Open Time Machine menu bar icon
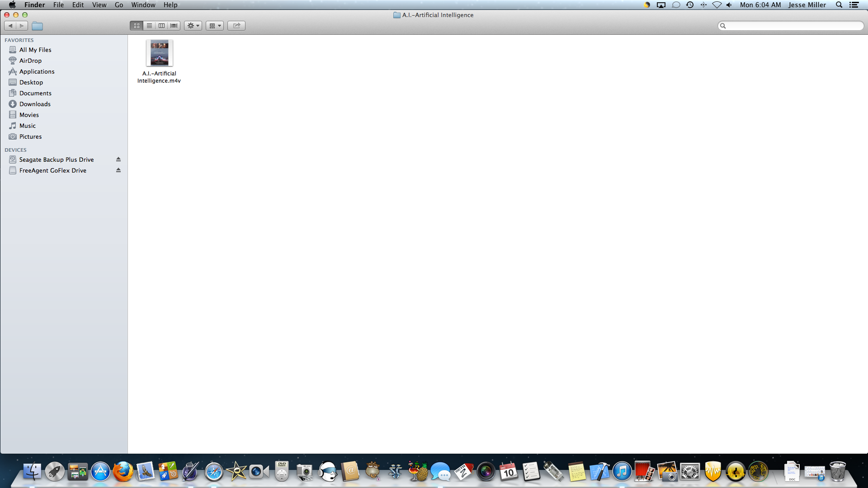 (x=690, y=5)
